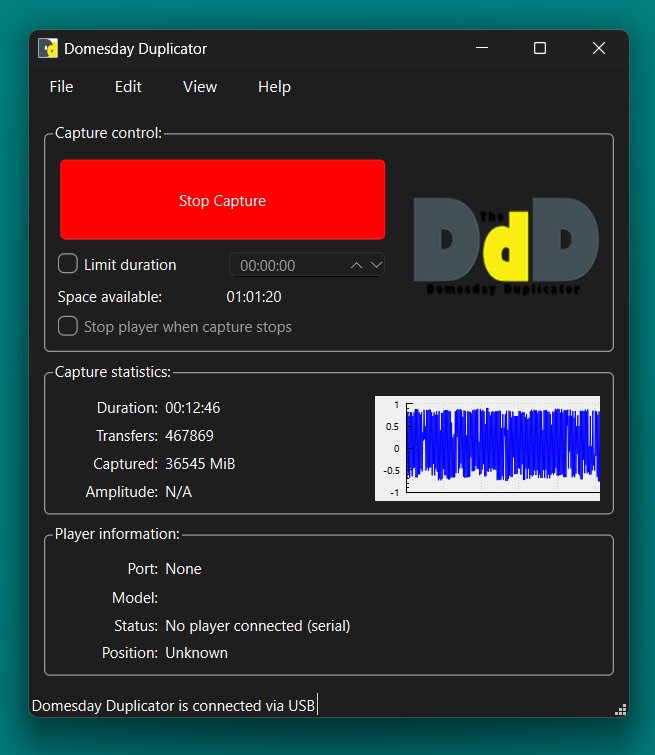Click the capture Duration value 00:12:46
The image size is (655, 755).
(193, 408)
